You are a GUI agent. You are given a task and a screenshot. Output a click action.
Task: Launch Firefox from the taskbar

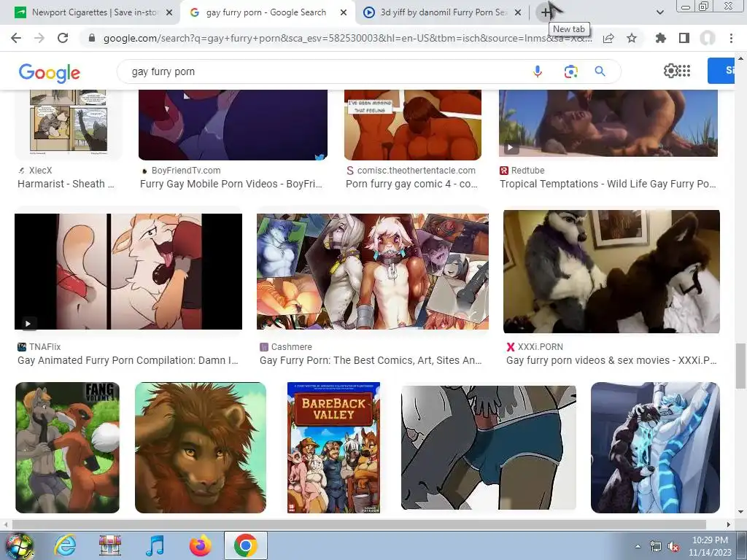click(x=200, y=545)
